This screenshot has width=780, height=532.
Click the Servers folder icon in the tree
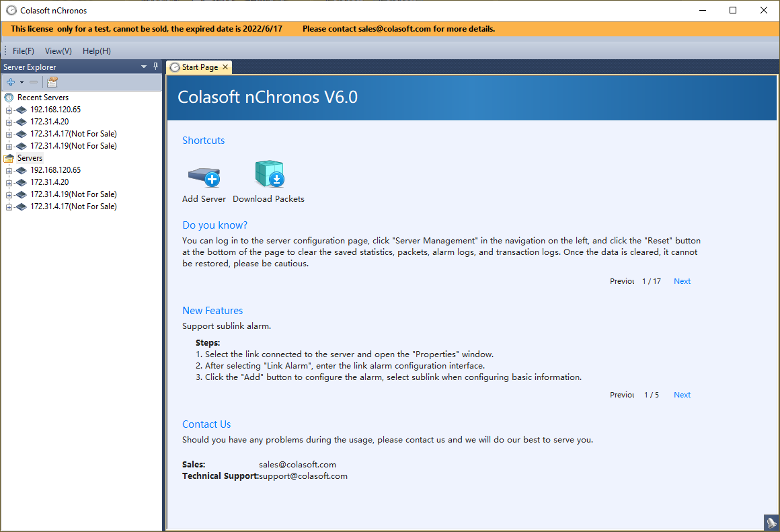[x=9, y=158]
